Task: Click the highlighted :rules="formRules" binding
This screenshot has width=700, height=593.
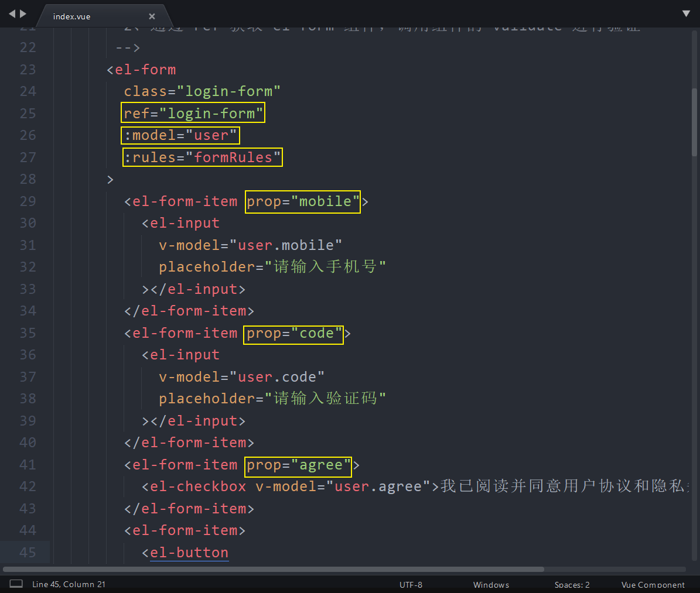Action: point(202,157)
